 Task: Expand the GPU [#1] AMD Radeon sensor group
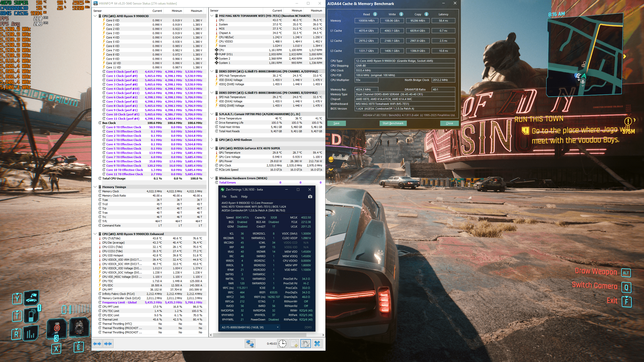212,140
